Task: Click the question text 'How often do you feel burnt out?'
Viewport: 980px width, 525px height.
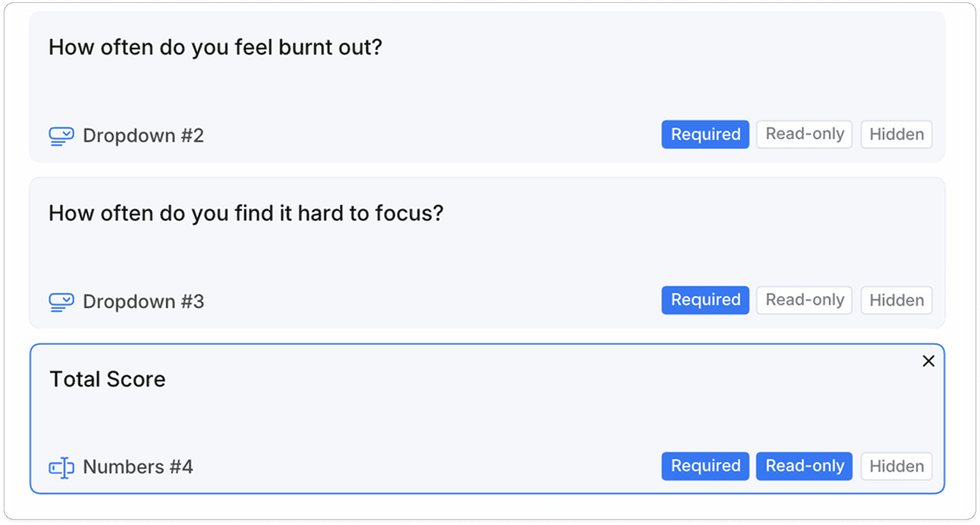Action: coord(215,47)
